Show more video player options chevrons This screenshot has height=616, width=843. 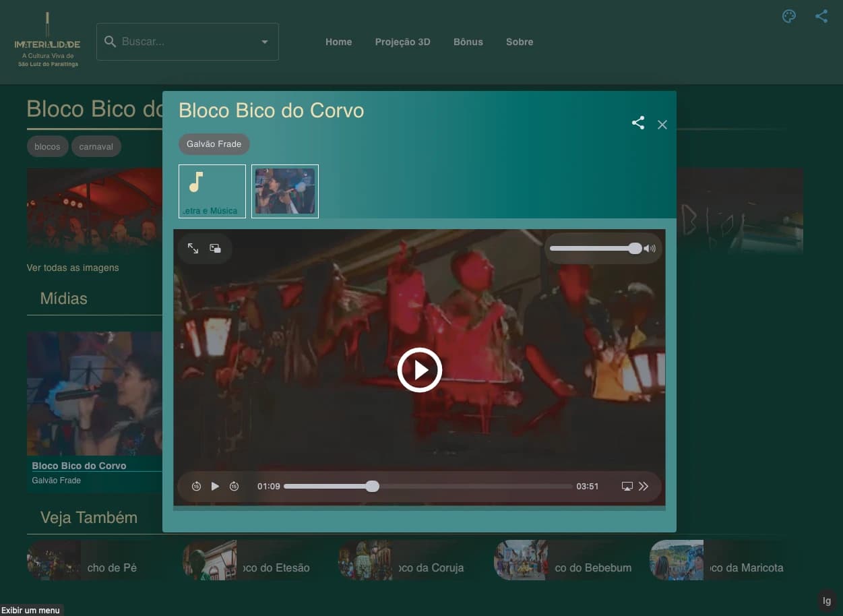pos(644,487)
